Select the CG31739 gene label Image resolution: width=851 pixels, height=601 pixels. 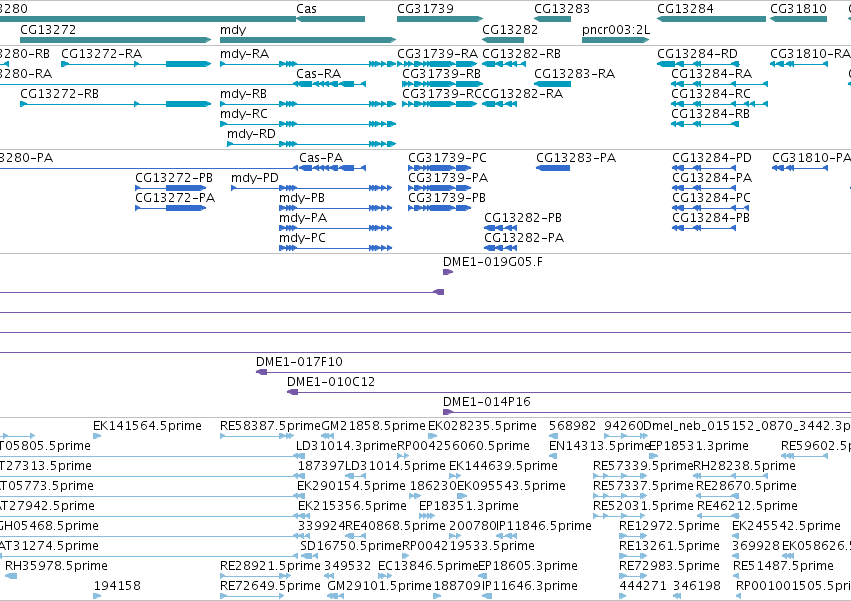tap(425, 9)
